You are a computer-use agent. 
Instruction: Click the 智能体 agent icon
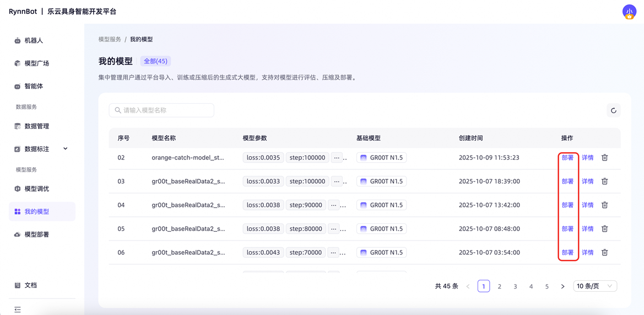17,87
